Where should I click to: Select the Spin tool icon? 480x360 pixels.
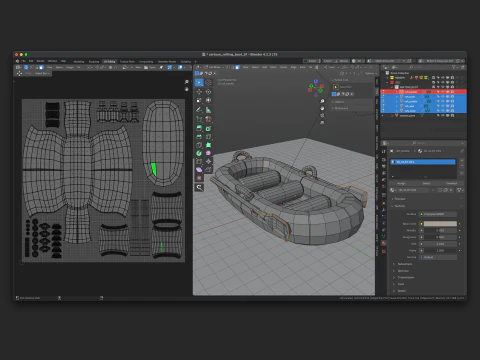click(x=199, y=153)
